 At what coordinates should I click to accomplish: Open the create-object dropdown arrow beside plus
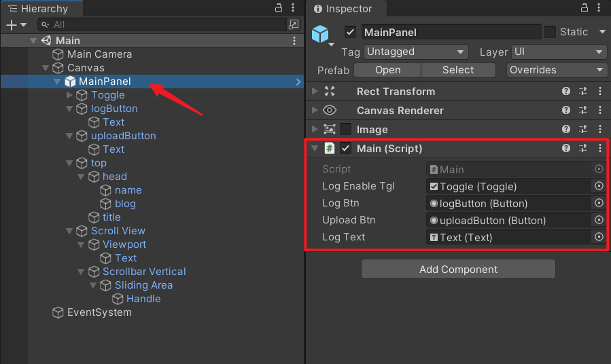(23, 25)
